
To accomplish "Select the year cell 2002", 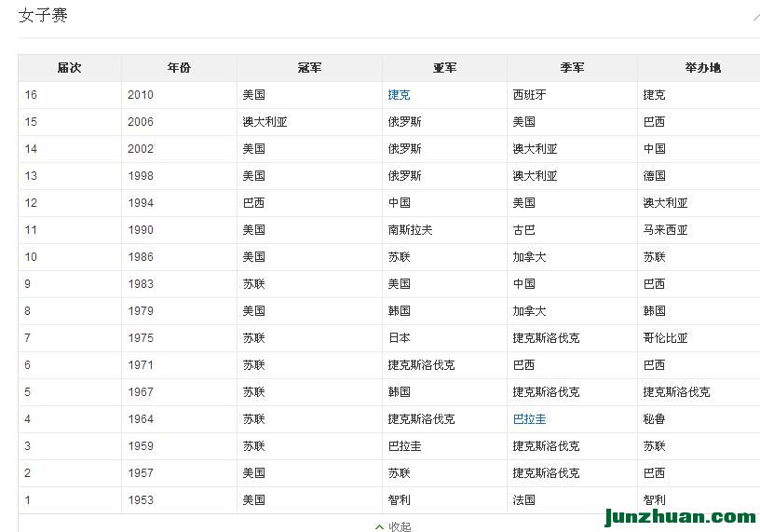I will coord(141,149).
